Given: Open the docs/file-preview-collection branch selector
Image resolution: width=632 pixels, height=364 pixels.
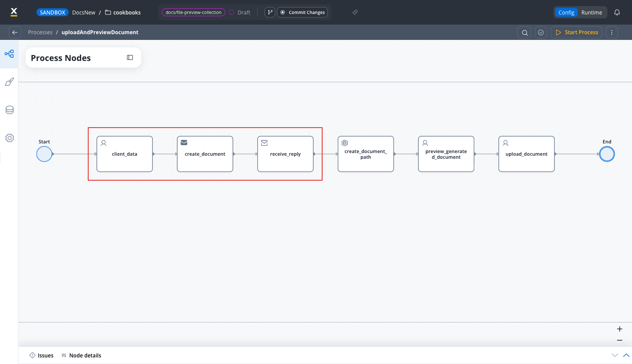Looking at the screenshot, I should point(194,12).
